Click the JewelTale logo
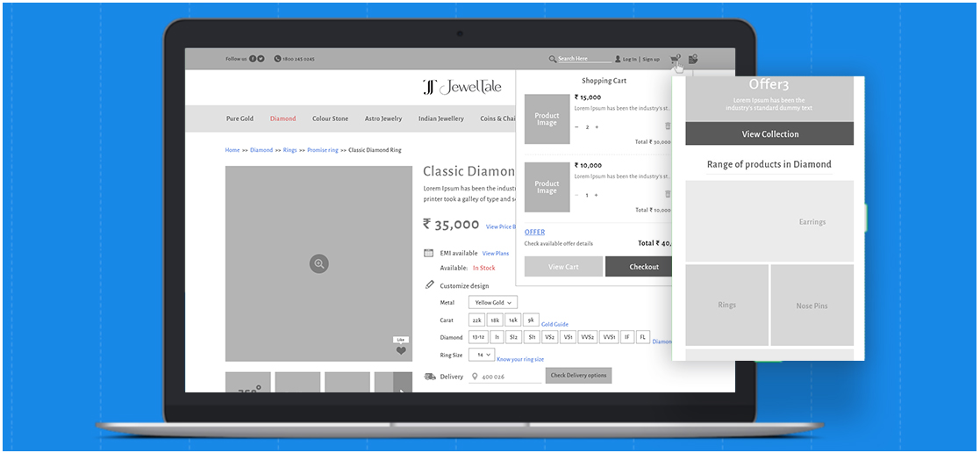This screenshot has height=453, width=980. point(461,88)
